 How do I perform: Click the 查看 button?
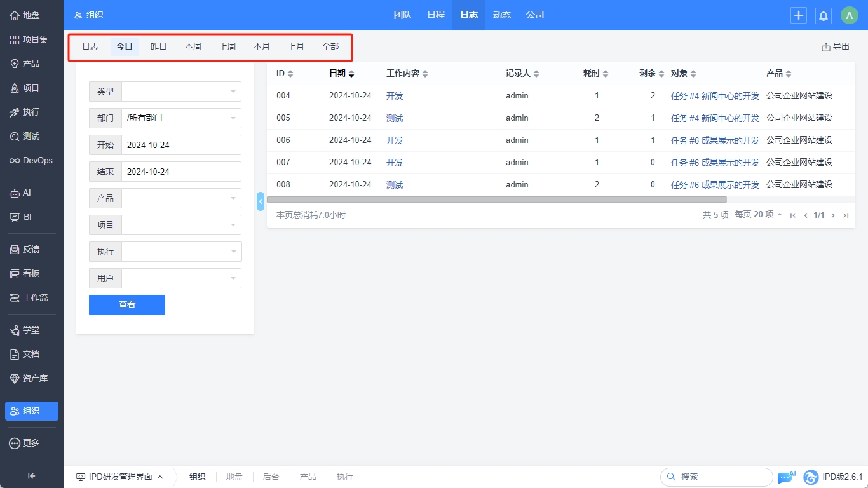[x=127, y=305]
